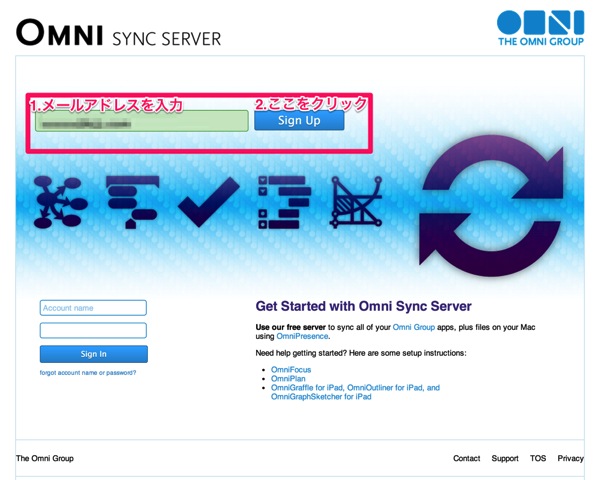Click the OmniGraphSketcher graph icon
The height and width of the screenshot is (480, 600).
click(x=356, y=202)
